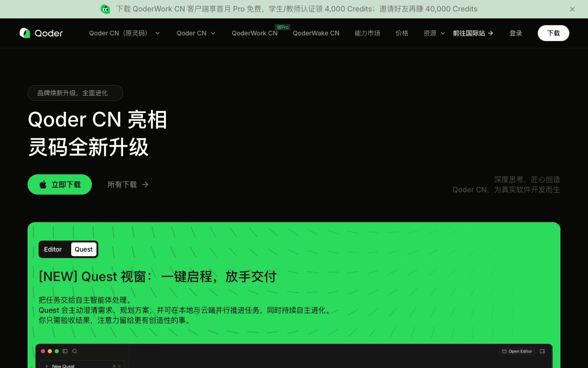Click the sidebar toggle icon in Quest window
Screen dimensions: 588x368
[65, 351]
